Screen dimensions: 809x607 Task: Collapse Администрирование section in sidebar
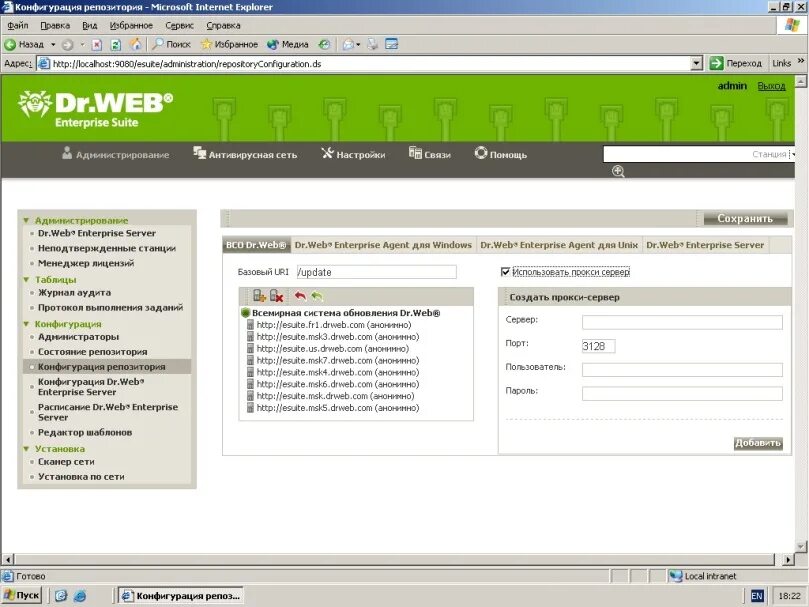26,221
